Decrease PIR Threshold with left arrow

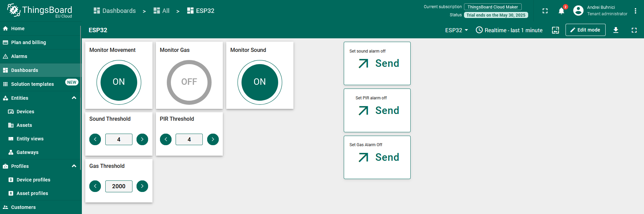pos(166,139)
